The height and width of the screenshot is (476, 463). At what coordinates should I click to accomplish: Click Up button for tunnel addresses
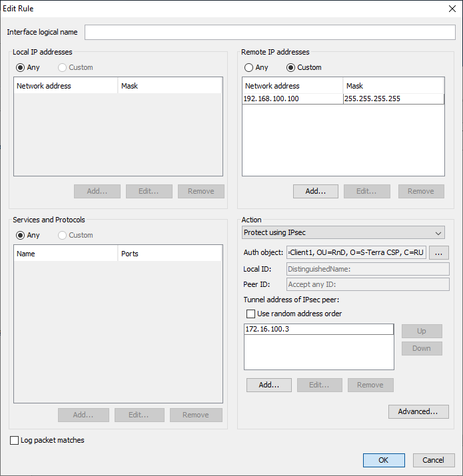coord(422,331)
